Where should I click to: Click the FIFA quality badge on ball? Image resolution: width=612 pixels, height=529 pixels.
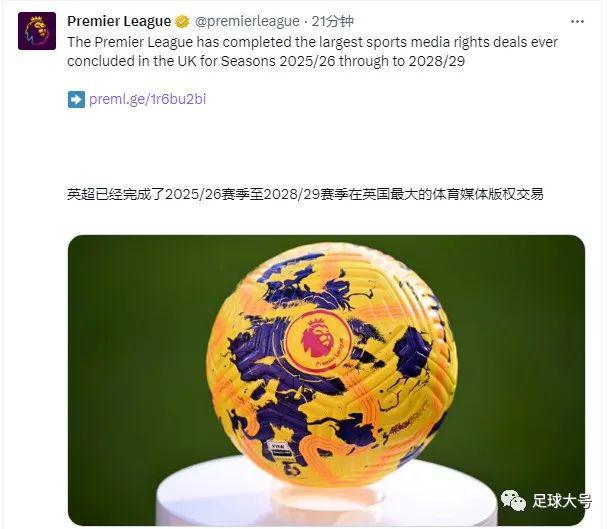(281, 449)
